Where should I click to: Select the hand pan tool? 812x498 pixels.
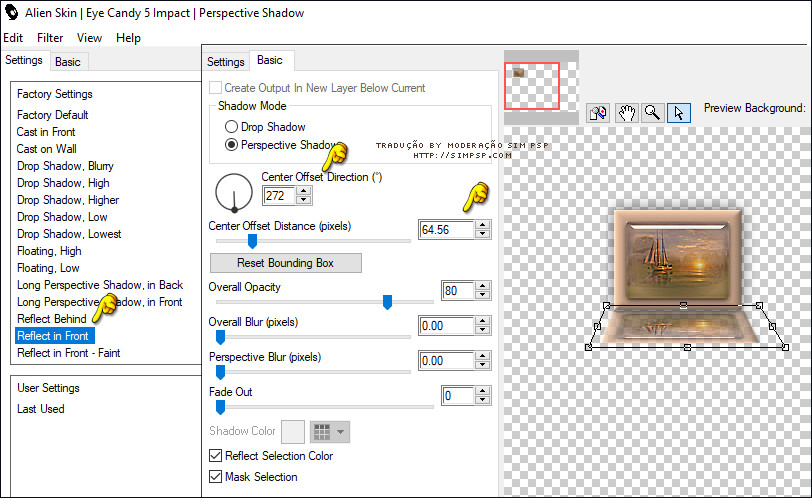(626, 113)
